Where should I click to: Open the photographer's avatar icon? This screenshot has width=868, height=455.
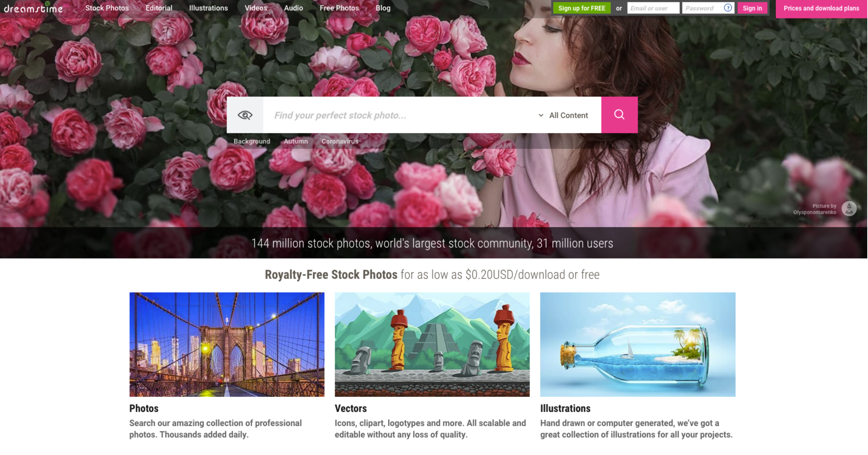[x=849, y=209]
